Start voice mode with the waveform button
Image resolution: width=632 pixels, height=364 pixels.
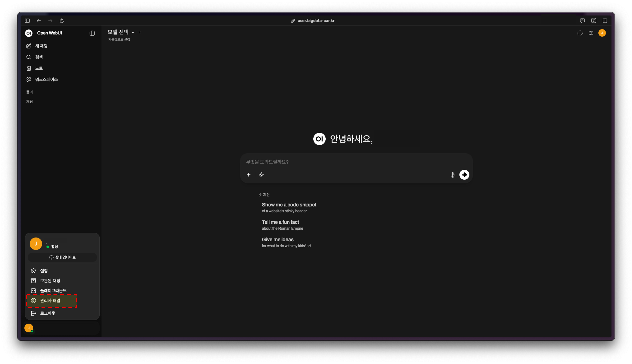coord(464,175)
